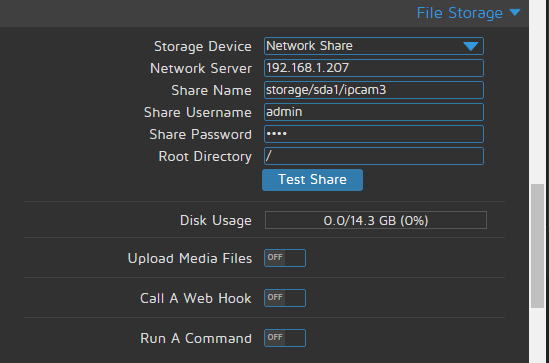Turn on Call A Web Hook
Image resolution: width=549 pixels, height=363 pixels.
point(285,298)
